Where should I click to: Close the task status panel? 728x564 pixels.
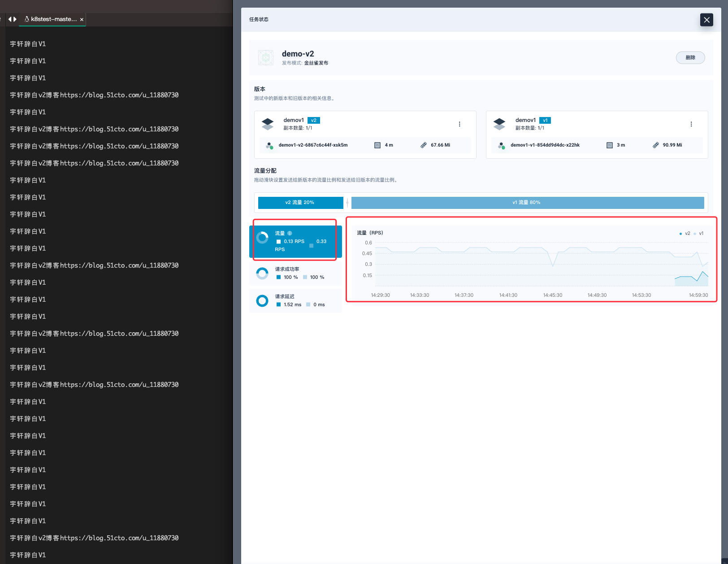pos(706,20)
